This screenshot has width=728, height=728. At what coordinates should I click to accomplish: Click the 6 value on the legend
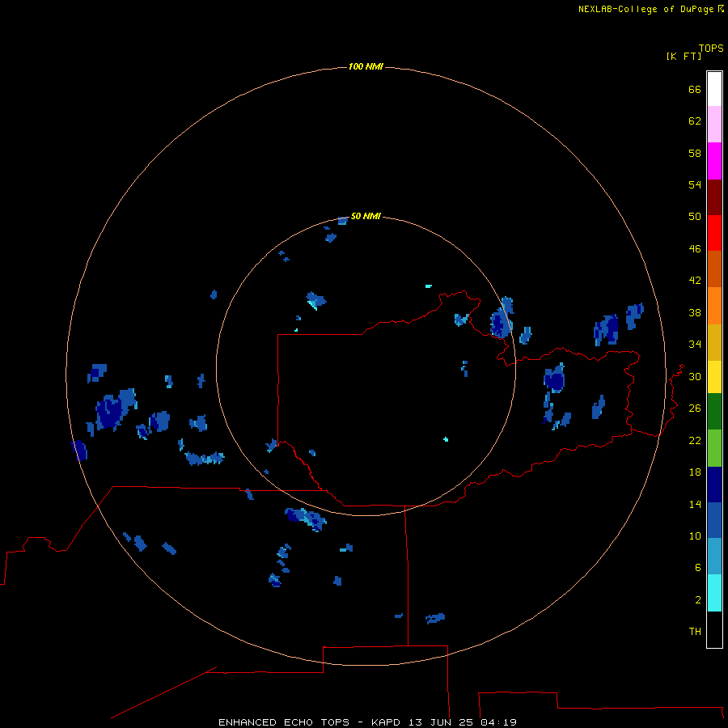tap(698, 568)
